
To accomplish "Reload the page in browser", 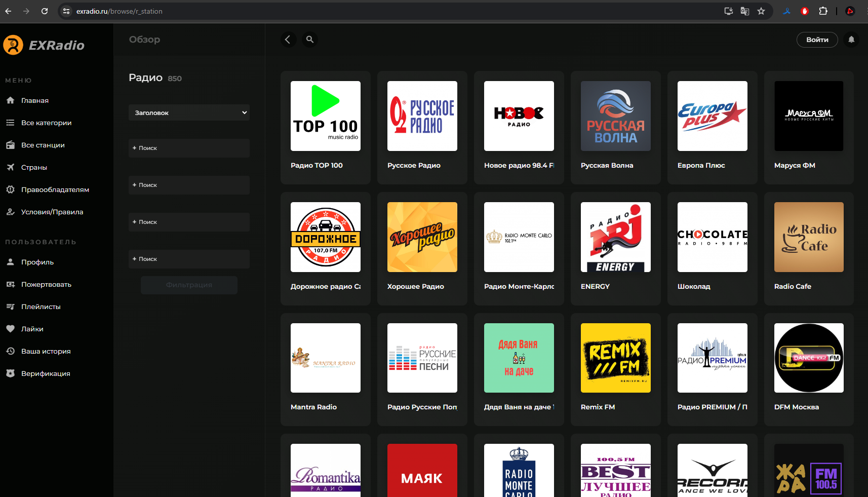I will coord(45,11).
